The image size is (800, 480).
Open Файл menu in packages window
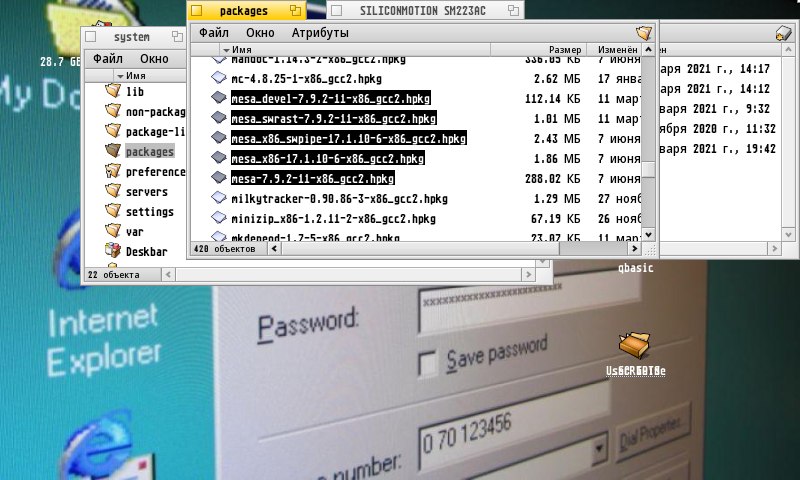(213, 33)
